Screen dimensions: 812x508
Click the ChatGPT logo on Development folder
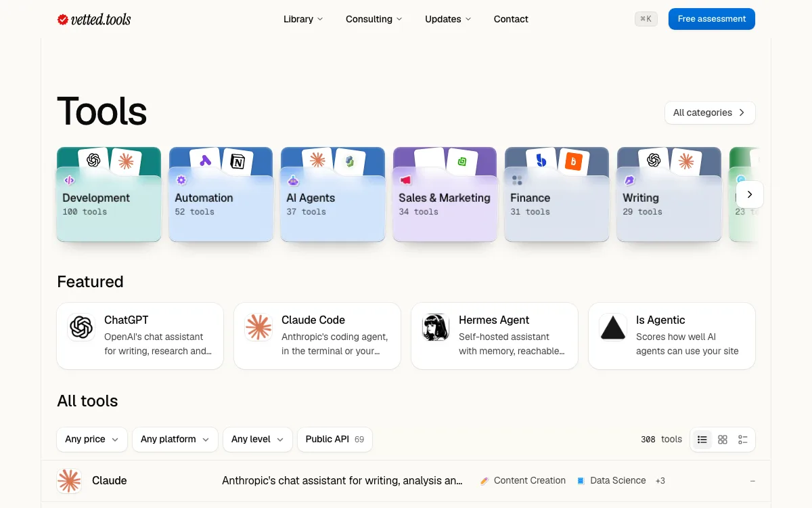click(93, 161)
